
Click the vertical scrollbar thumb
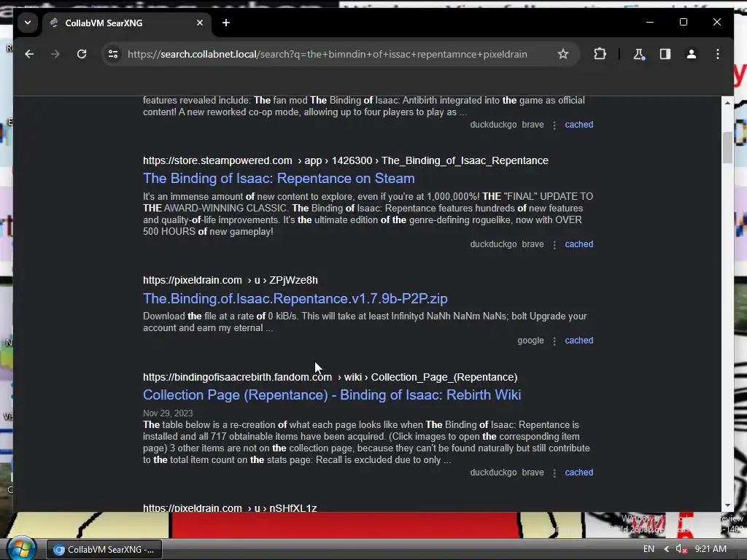pos(727,147)
